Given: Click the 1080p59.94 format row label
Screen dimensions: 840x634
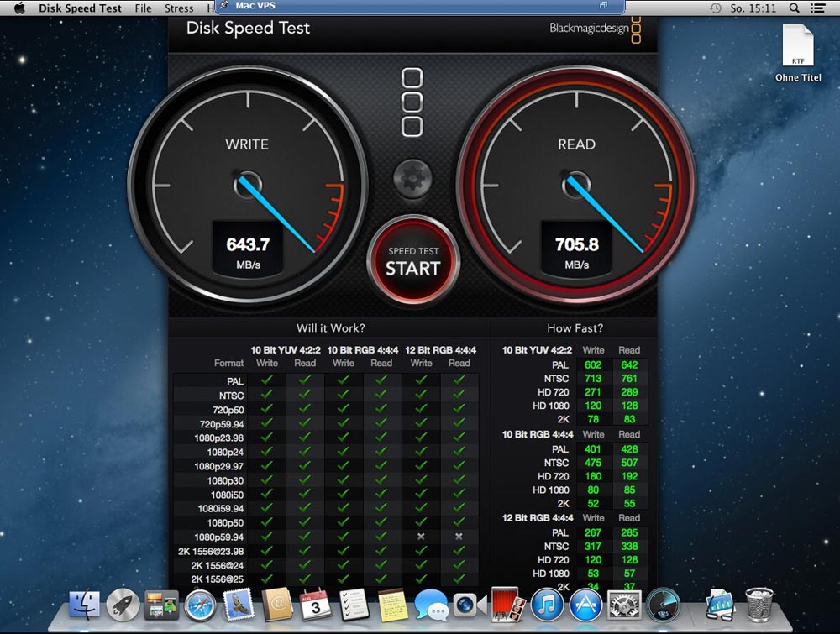Looking at the screenshot, I should coord(218,537).
